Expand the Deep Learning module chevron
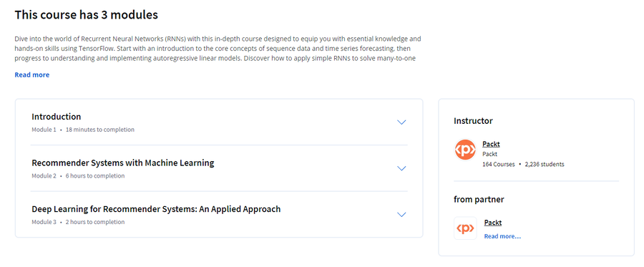644x267 pixels. (401, 215)
